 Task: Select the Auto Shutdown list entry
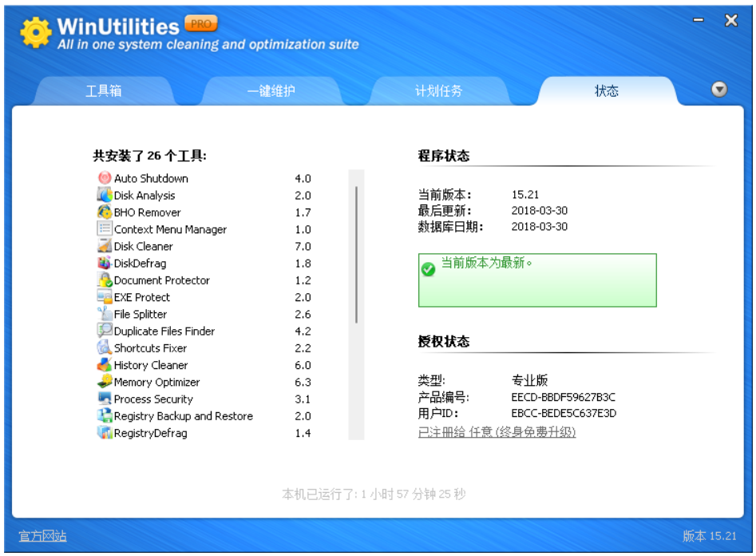tap(151, 178)
